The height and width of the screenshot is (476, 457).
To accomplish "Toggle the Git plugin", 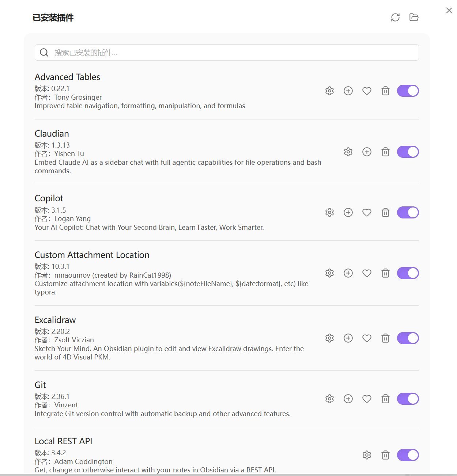I will pyautogui.click(x=408, y=399).
